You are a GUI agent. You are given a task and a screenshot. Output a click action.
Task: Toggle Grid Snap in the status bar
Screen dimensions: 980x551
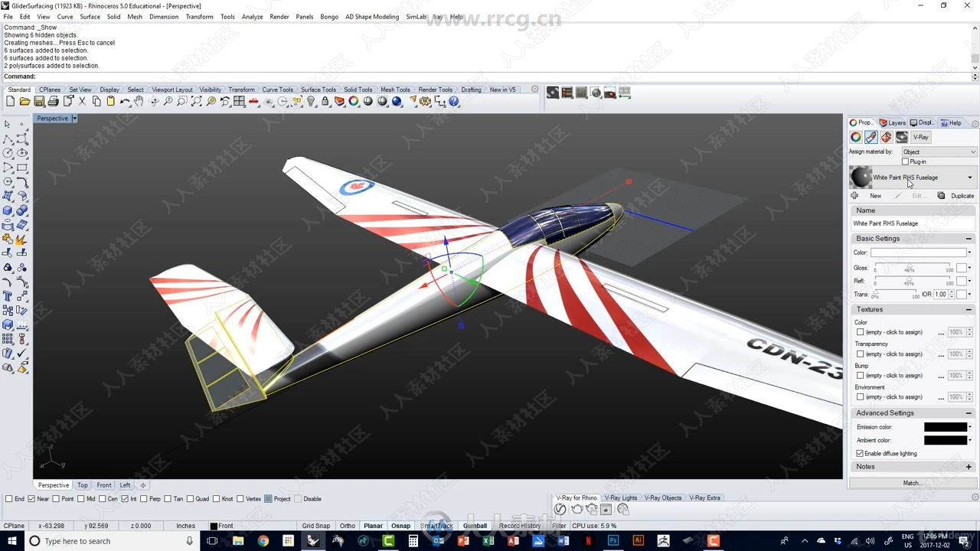316,526
